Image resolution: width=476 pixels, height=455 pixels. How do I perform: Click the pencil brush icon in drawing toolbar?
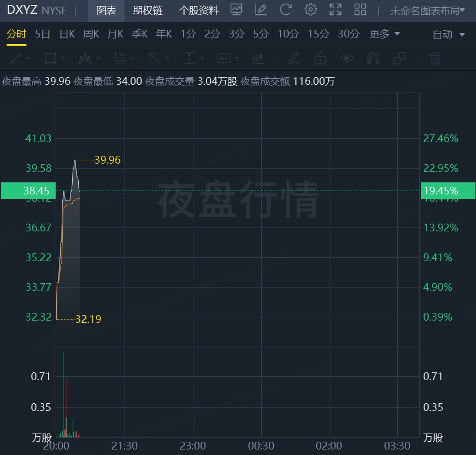pyautogui.click(x=294, y=58)
